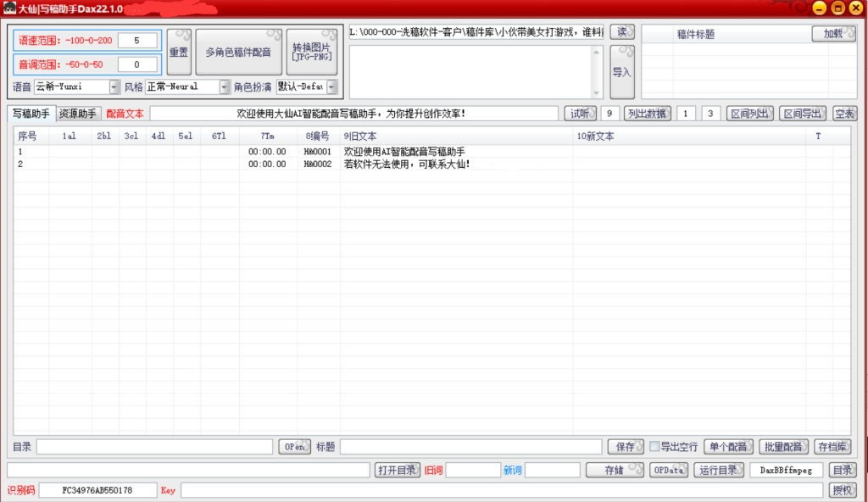Image resolution: width=868 pixels, height=502 pixels.
Task: Click the 授权 authorize button
Action: [842, 490]
